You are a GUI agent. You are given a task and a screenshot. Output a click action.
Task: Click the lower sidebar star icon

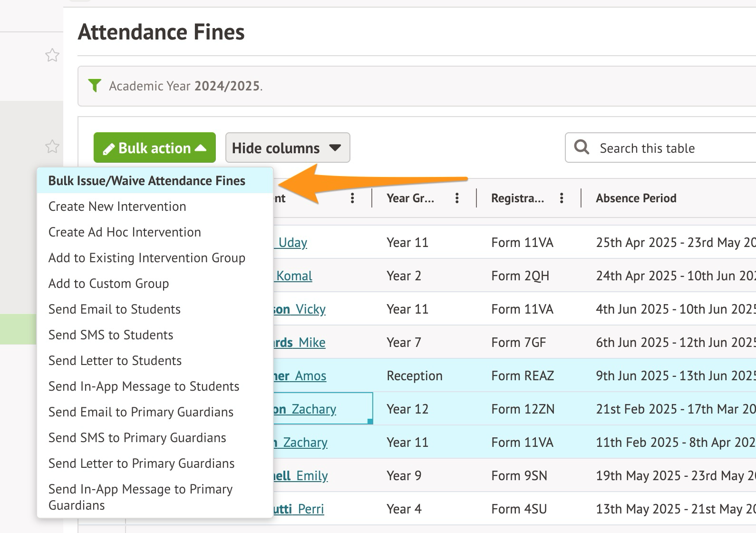(x=52, y=147)
